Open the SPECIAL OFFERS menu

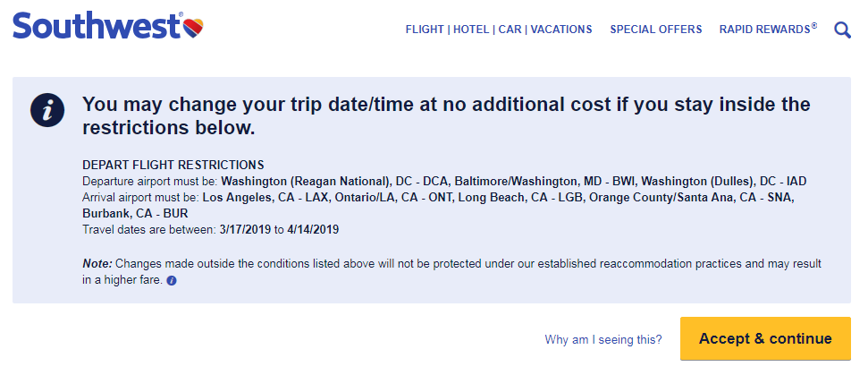tap(655, 30)
